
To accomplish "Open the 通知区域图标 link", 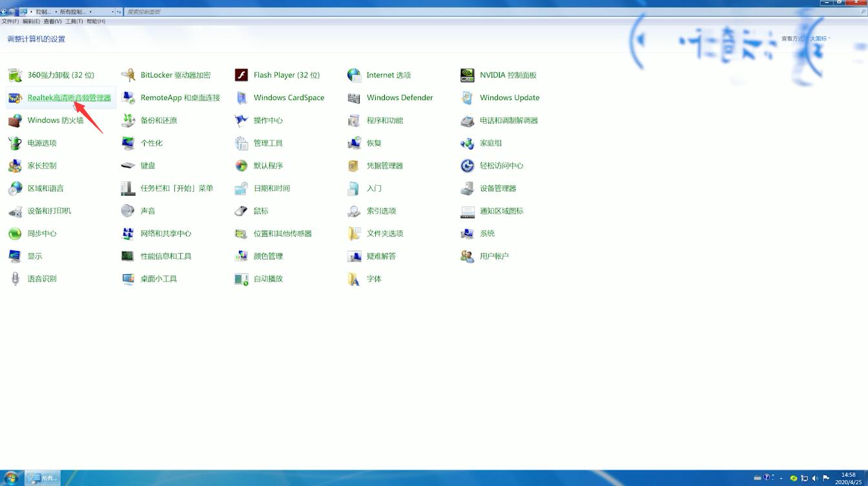I will pyautogui.click(x=502, y=211).
